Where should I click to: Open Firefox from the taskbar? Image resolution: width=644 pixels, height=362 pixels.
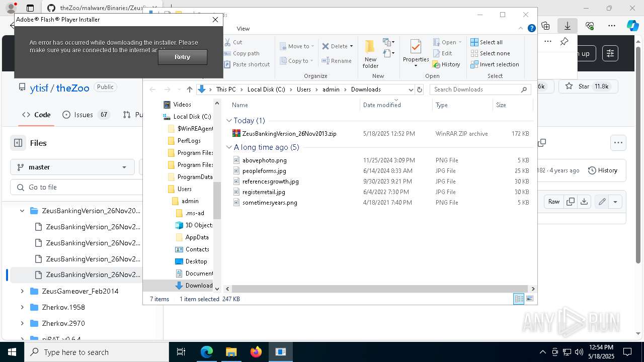click(x=256, y=352)
